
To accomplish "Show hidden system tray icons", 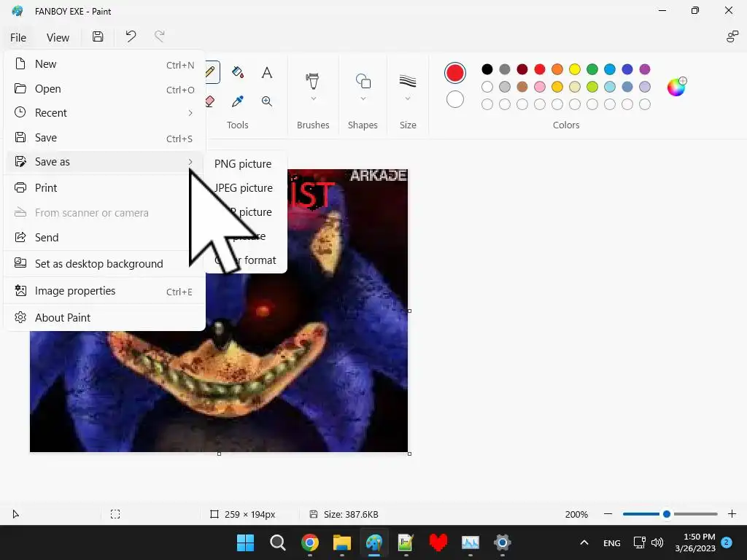I will pos(584,542).
